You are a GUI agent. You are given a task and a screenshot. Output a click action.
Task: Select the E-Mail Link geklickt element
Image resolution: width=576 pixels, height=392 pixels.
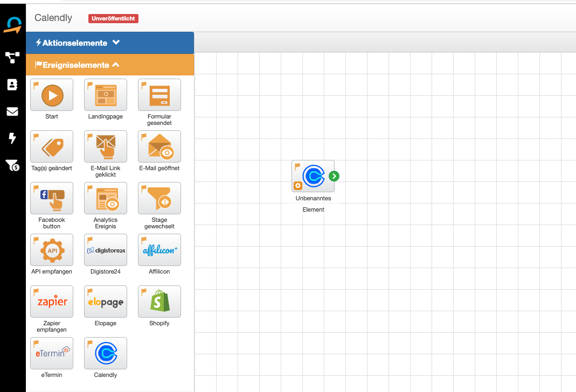106,146
